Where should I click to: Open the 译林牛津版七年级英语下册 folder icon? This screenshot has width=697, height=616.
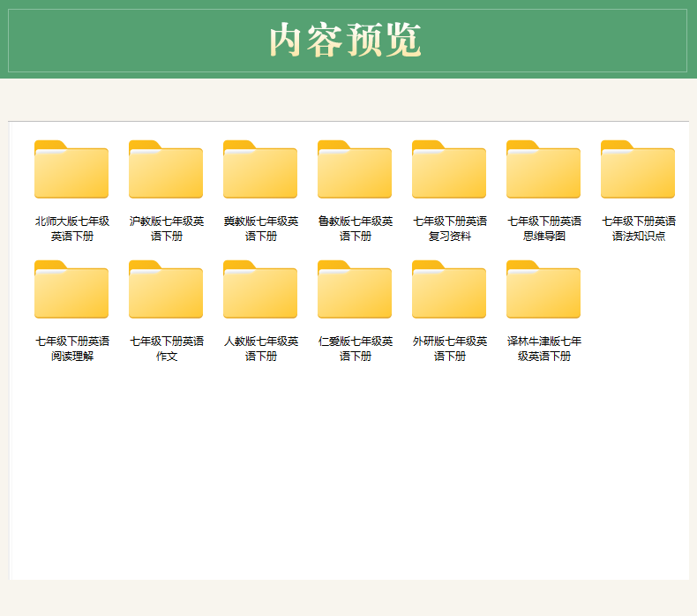543,289
